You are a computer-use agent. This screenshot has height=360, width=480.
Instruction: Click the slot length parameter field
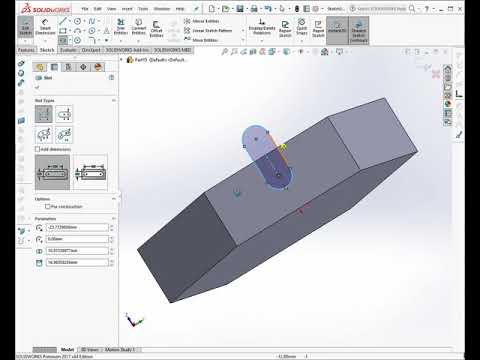coord(77,262)
